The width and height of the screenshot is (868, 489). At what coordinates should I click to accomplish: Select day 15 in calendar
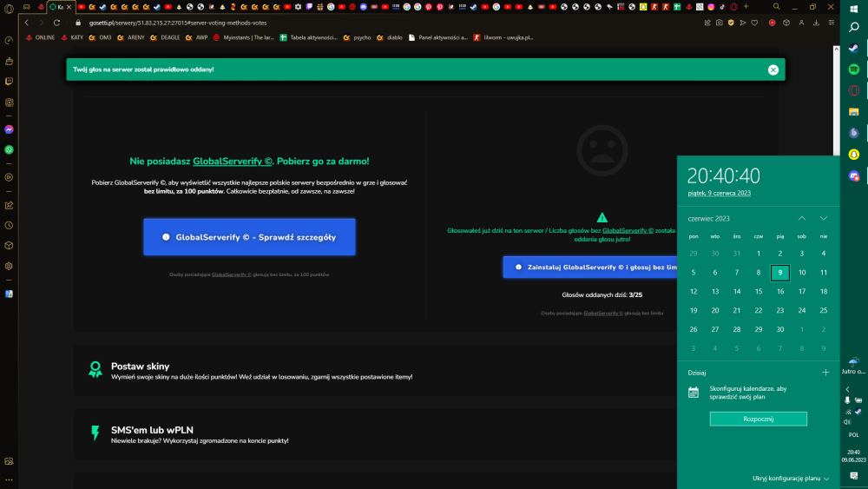[x=759, y=291]
